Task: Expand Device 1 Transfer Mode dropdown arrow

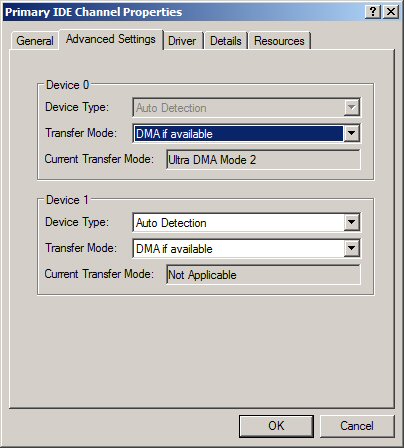Action: [x=351, y=248]
